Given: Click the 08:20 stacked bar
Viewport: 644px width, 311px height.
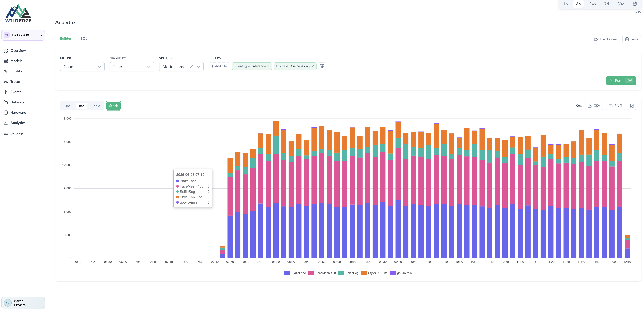Looking at the screenshot, I should (276, 190).
